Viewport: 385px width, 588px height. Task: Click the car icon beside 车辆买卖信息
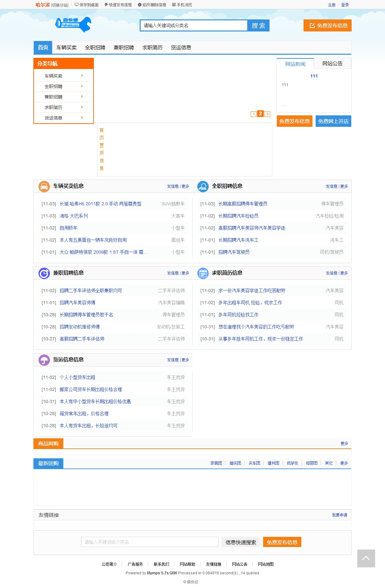coord(44,186)
